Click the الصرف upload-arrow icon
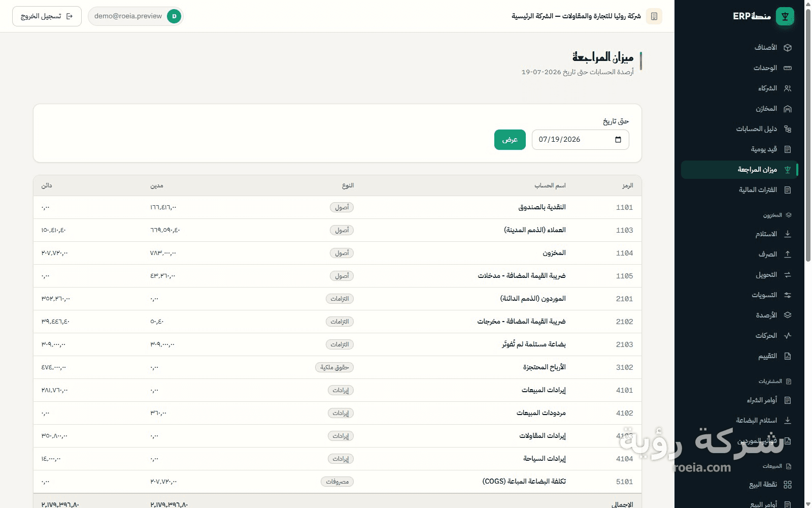 point(788,255)
